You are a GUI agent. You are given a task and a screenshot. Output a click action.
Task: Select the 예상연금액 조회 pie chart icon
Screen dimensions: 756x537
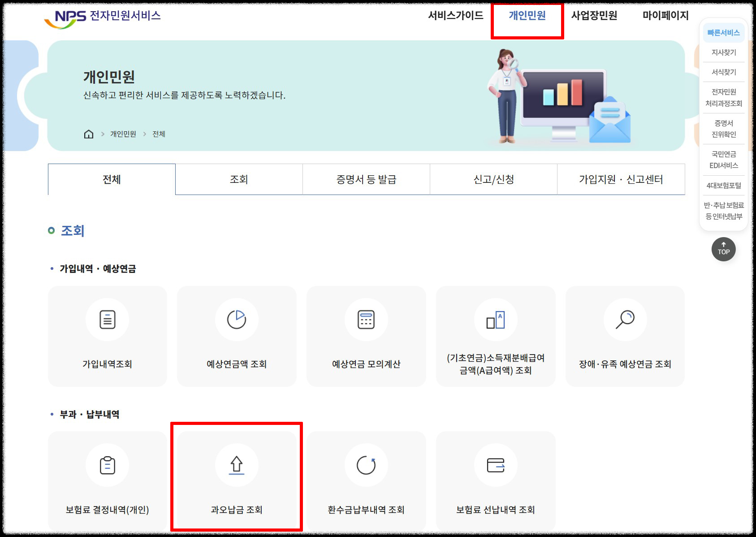click(x=237, y=320)
